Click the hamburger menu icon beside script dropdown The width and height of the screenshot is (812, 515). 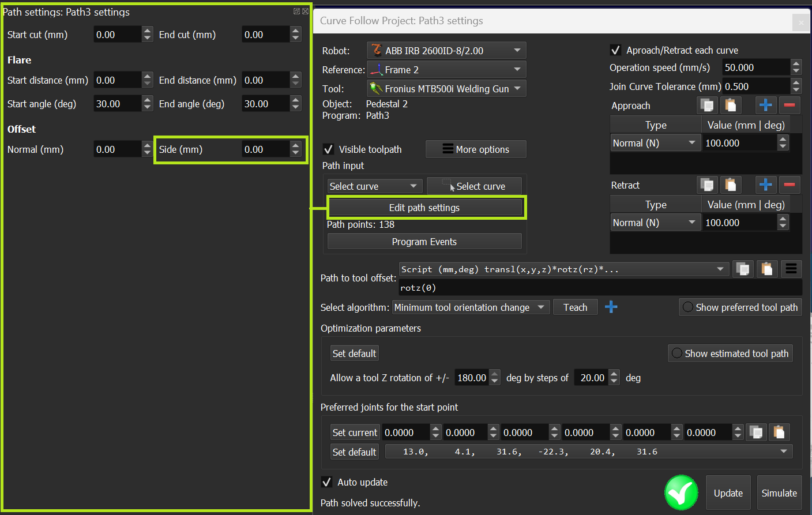pos(791,269)
